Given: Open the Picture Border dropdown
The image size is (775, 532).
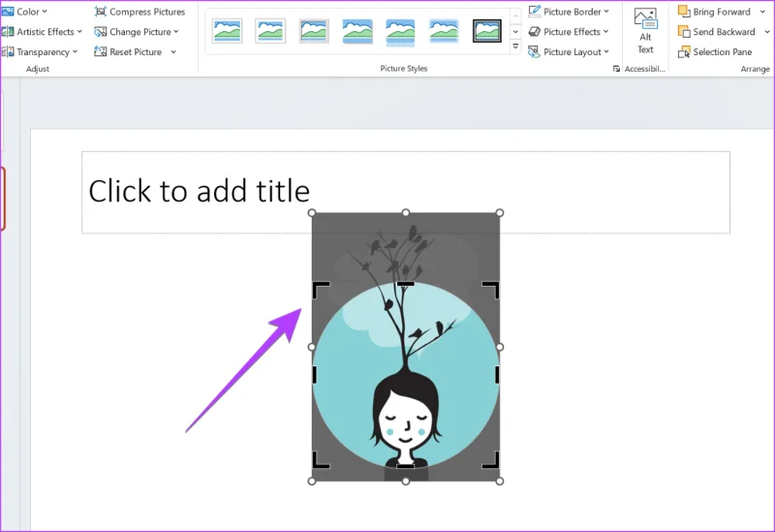Looking at the screenshot, I should coord(569,12).
